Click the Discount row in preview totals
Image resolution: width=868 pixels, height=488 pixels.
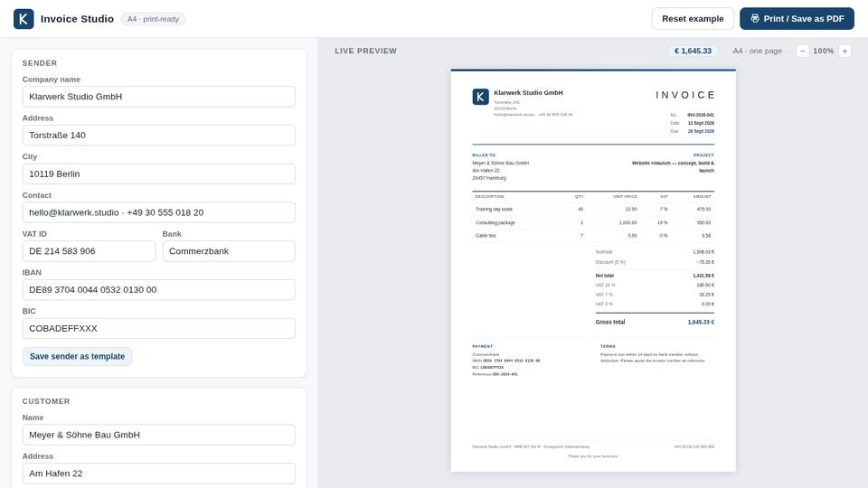655,262
